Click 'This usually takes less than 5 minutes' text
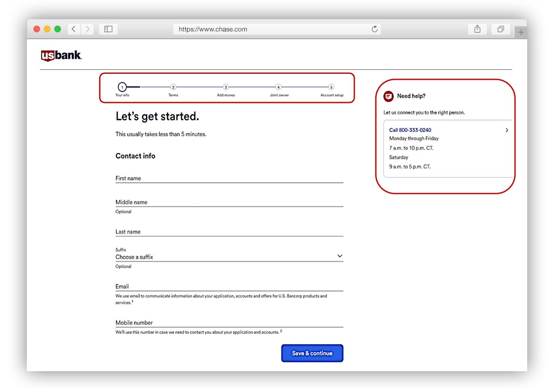Viewport: 554px width, 392px height. [161, 134]
